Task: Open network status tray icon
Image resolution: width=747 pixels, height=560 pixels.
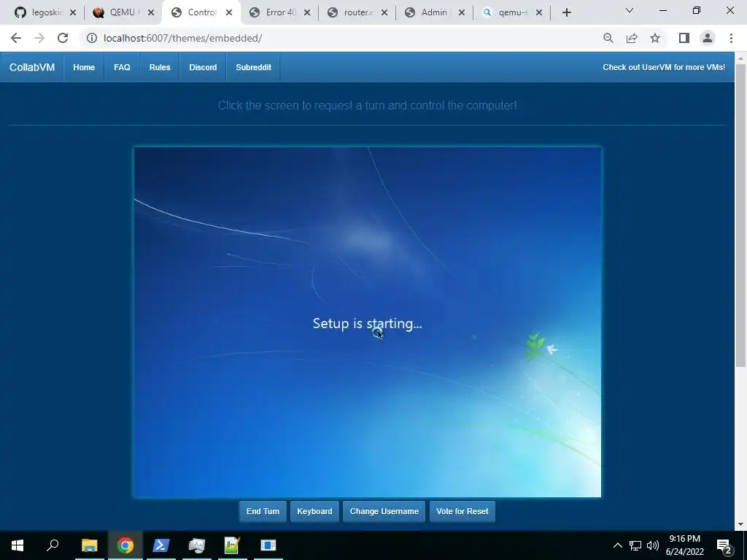Action: tap(635, 545)
